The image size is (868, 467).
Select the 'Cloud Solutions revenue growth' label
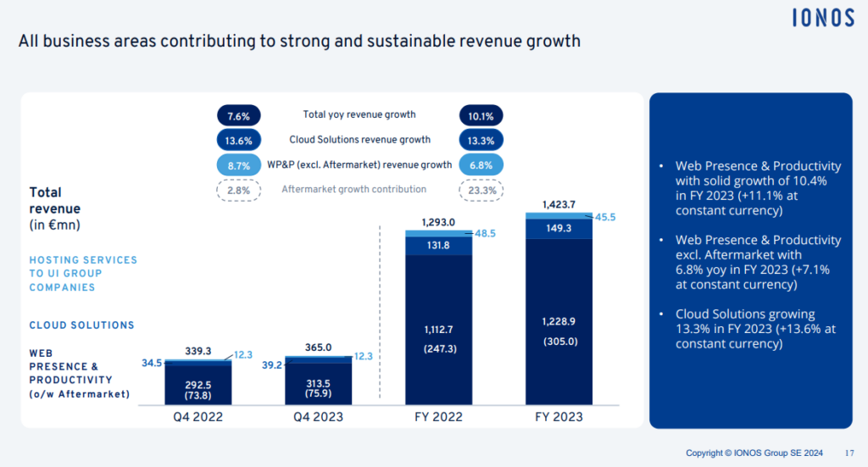(x=359, y=140)
